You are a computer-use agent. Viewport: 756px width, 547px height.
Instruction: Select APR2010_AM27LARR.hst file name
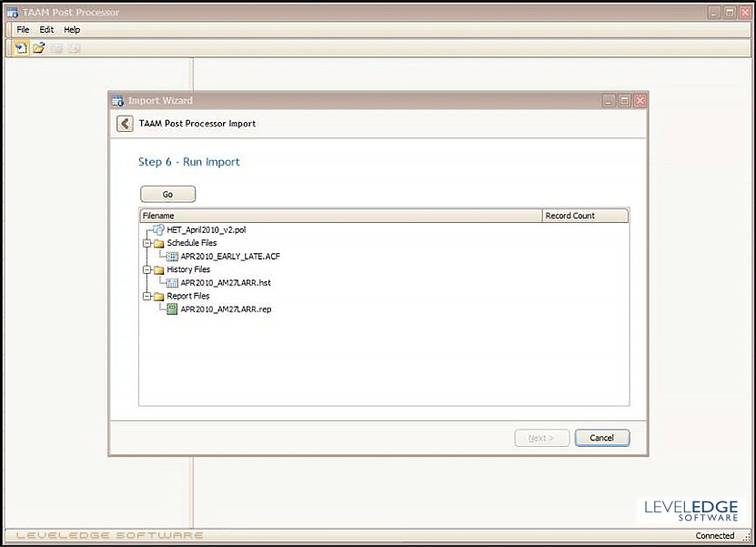226,283
